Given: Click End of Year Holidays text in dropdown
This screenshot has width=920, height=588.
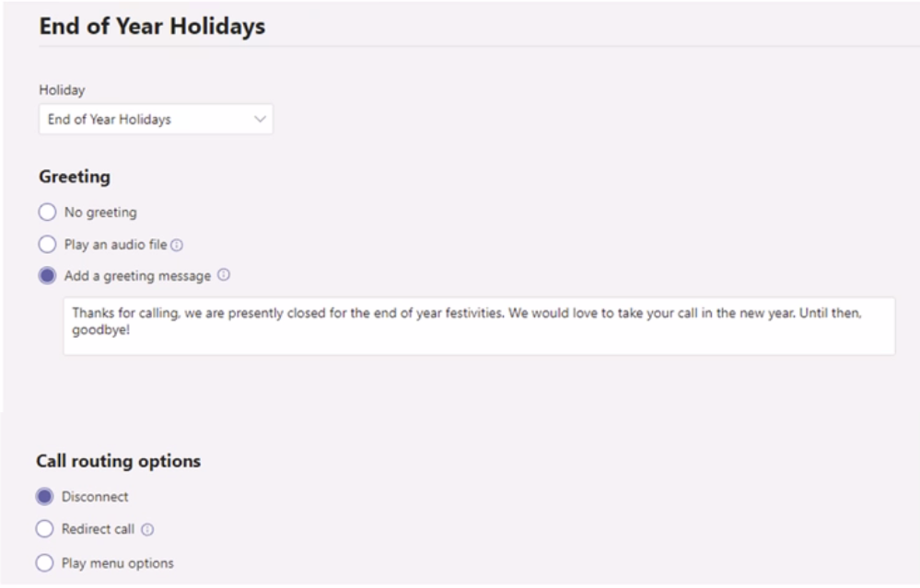Looking at the screenshot, I should pos(110,120).
